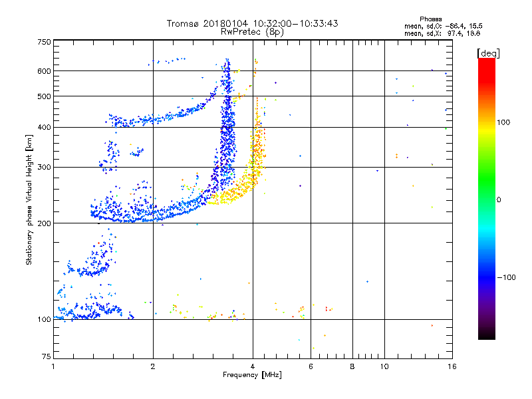Click the '100' colorbar tick label

coord(503,122)
